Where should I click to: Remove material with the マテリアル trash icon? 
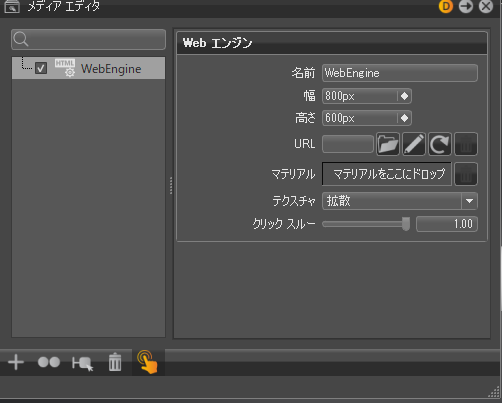pos(466,174)
